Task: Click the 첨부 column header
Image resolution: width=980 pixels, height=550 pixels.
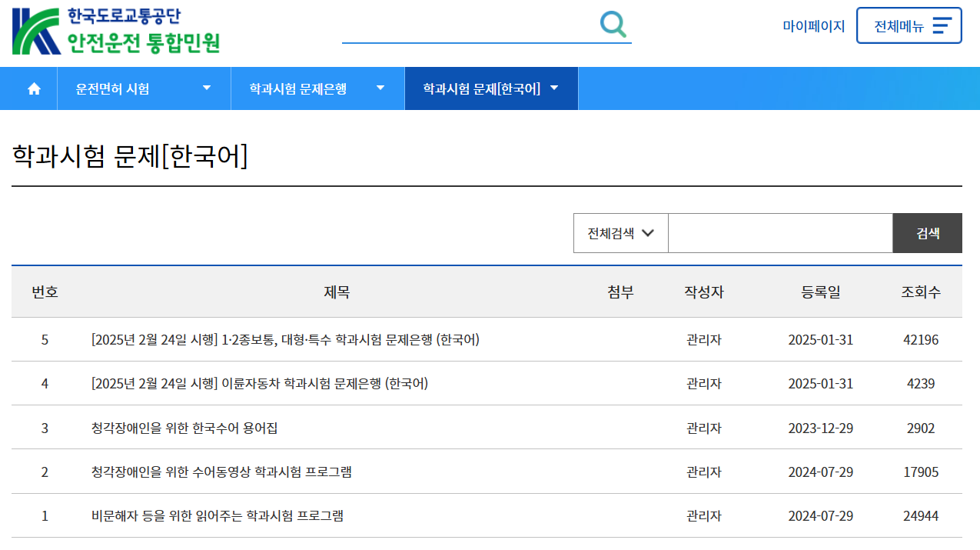Action: click(620, 292)
